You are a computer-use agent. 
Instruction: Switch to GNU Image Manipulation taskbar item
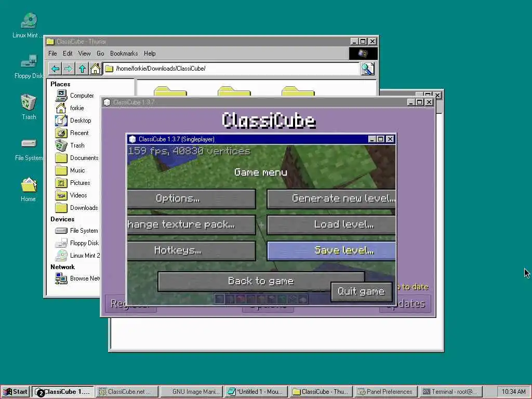pos(191,392)
